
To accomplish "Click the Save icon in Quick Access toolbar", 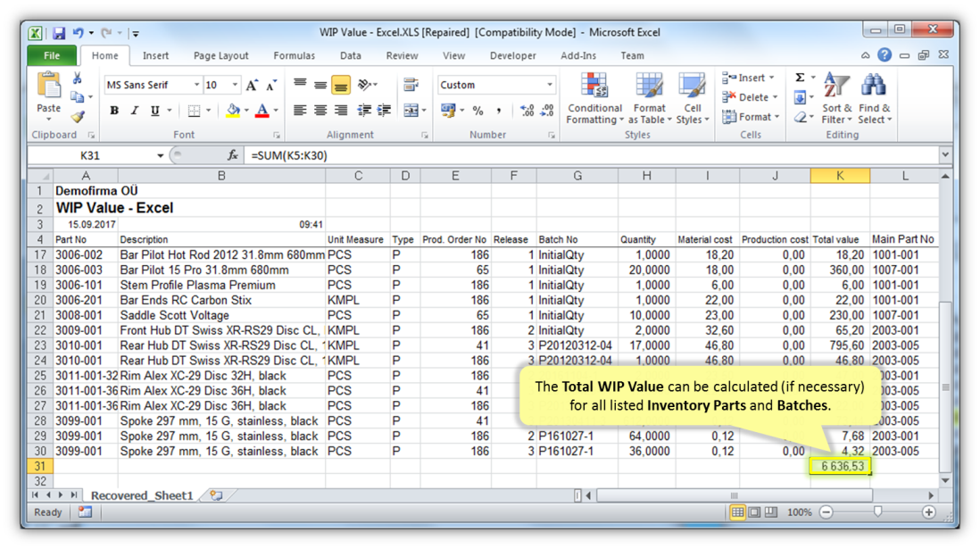I will [59, 33].
